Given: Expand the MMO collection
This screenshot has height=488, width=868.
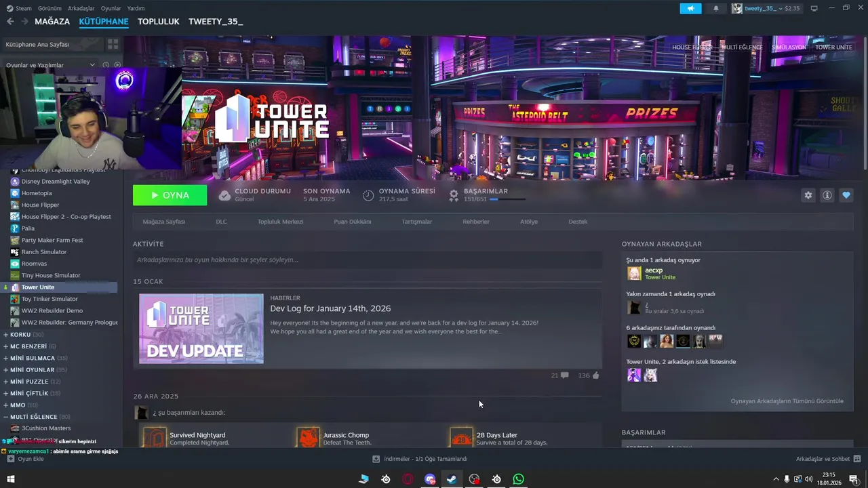Looking at the screenshot, I should [x=22, y=405].
